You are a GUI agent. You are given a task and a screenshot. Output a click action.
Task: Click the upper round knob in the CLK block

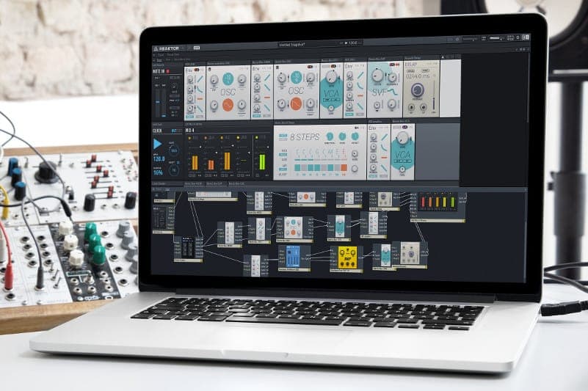[x=174, y=151]
